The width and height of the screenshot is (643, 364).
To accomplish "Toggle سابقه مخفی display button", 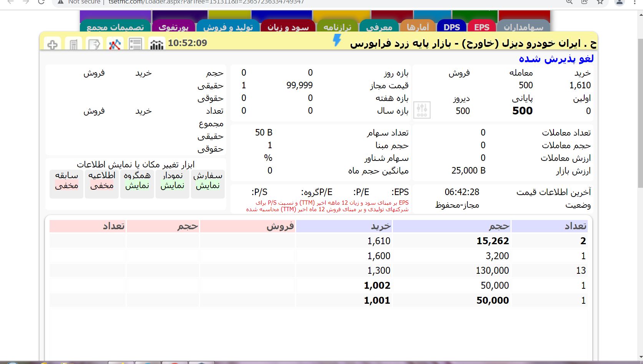I will [x=66, y=184].
